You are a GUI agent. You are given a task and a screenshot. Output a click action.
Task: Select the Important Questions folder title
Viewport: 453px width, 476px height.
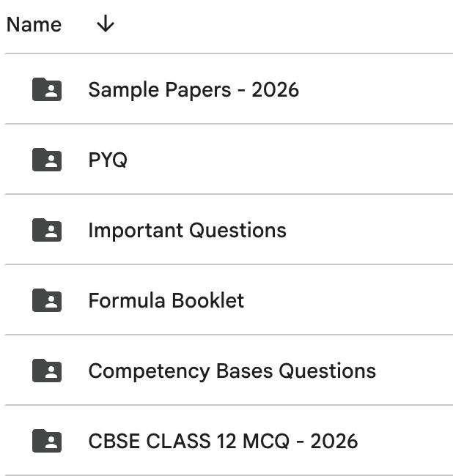click(x=187, y=230)
